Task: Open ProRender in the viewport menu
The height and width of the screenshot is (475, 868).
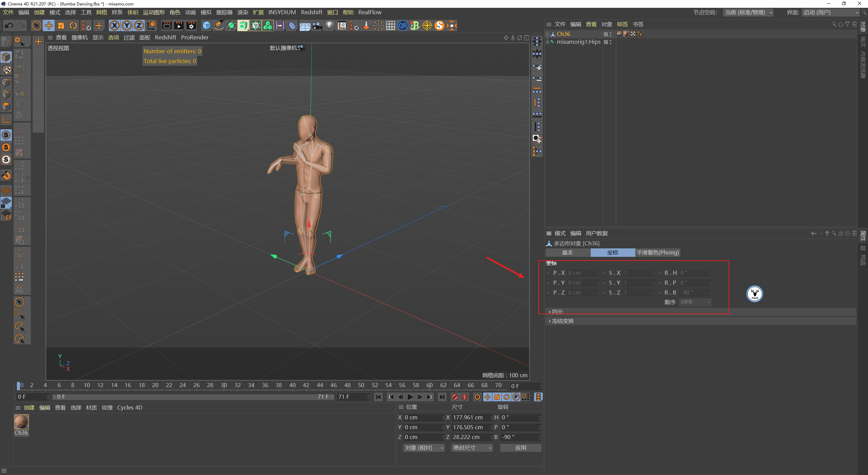Action: (195, 37)
